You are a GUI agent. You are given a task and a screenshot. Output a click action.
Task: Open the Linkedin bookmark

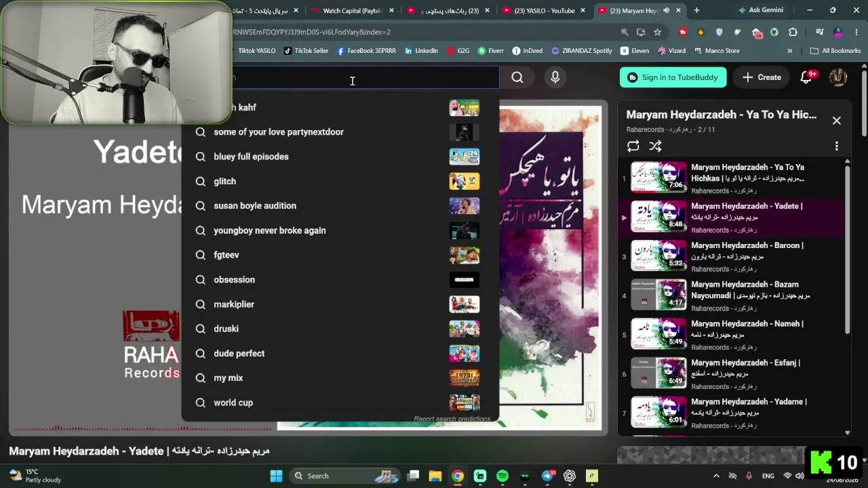click(x=421, y=51)
